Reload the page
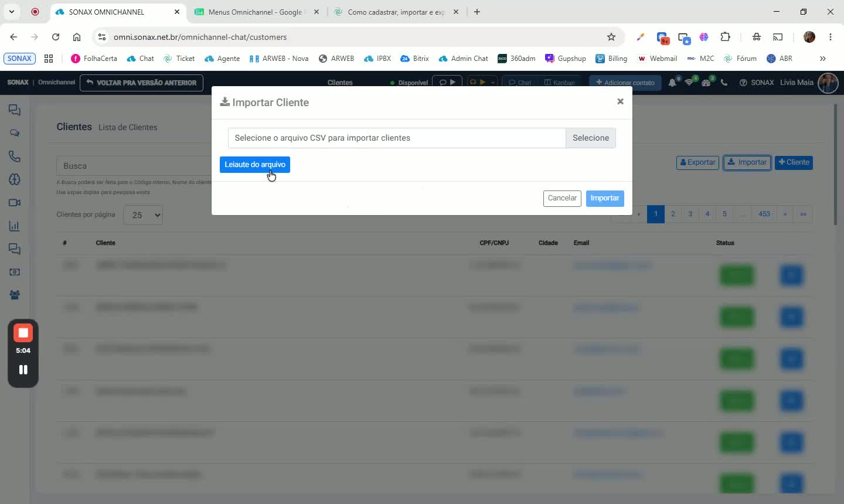The image size is (844, 504). coord(56,37)
